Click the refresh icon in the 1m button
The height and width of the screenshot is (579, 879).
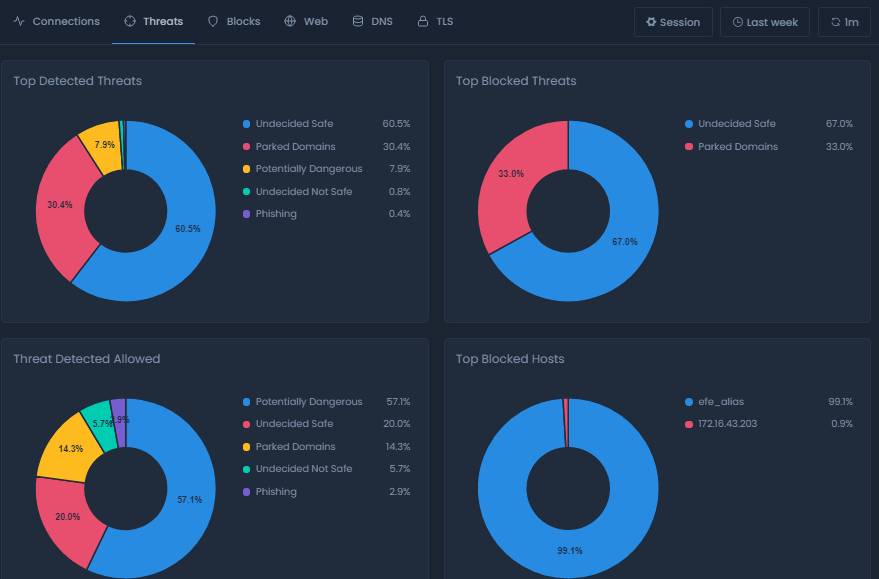point(836,21)
